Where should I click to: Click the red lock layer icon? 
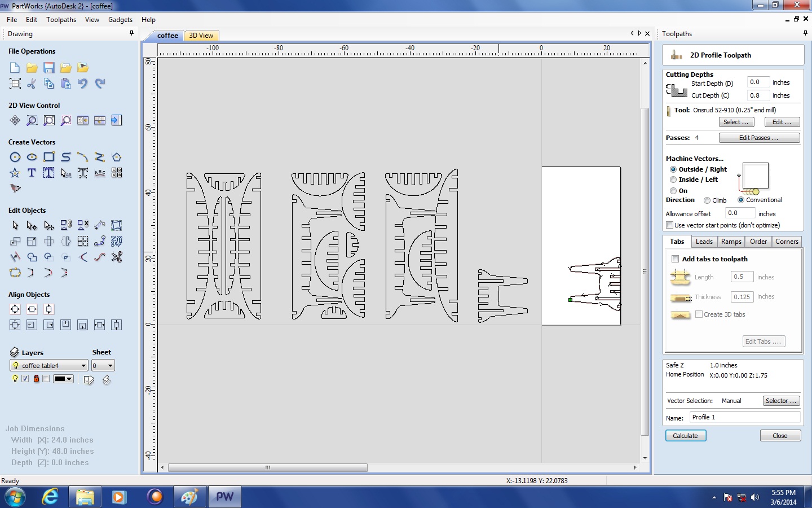tap(36, 379)
